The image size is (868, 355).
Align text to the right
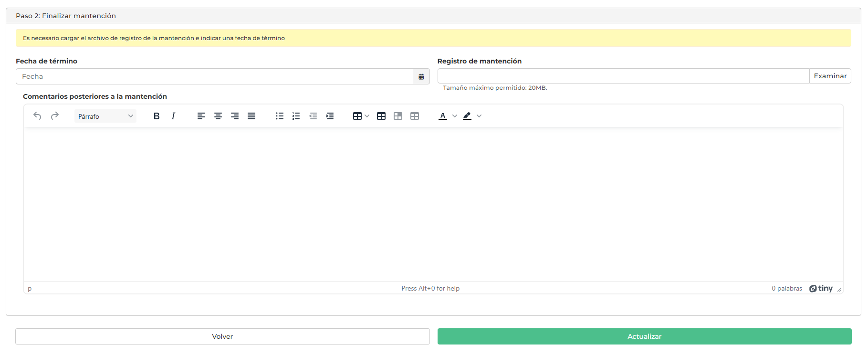pyautogui.click(x=235, y=116)
